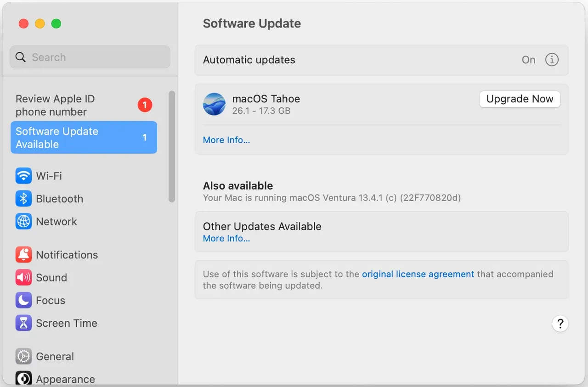Click the 26.1 - 17.3 GB text
Viewport: 588px width, 387px height.
click(261, 111)
